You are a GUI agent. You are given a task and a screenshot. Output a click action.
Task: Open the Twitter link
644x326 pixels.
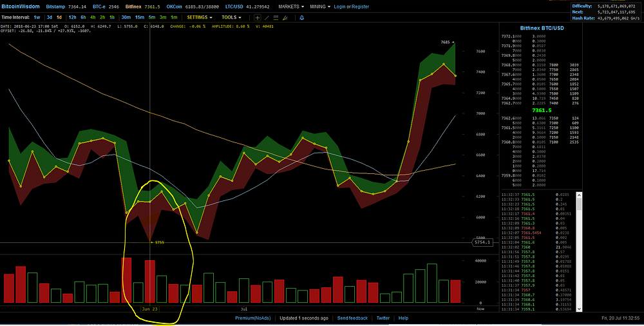click(x=383, y=318)
